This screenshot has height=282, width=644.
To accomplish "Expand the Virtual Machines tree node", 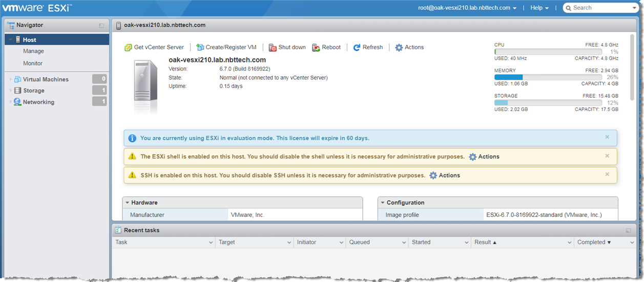I will (11, 79).
